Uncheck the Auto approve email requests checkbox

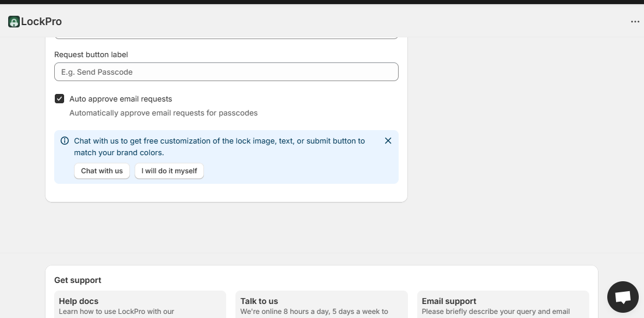coord(59,99)
